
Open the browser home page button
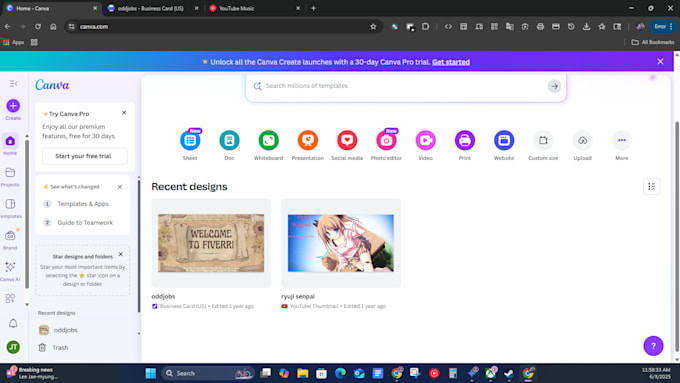53,26
